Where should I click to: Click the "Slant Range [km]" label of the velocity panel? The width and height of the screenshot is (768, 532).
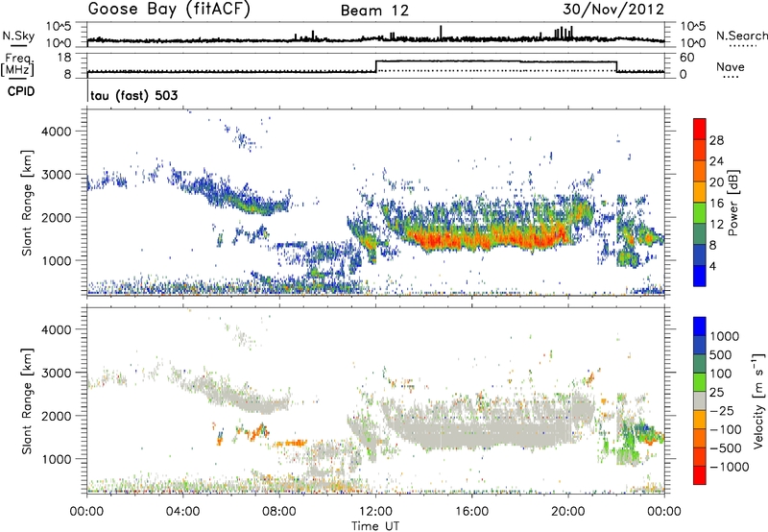[x=27, y=401]
